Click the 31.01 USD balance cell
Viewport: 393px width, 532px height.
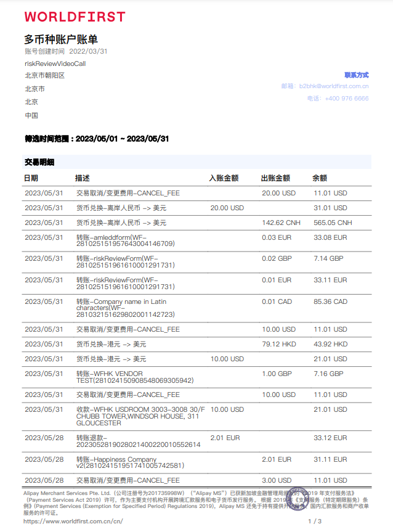[x=330, y=208]
